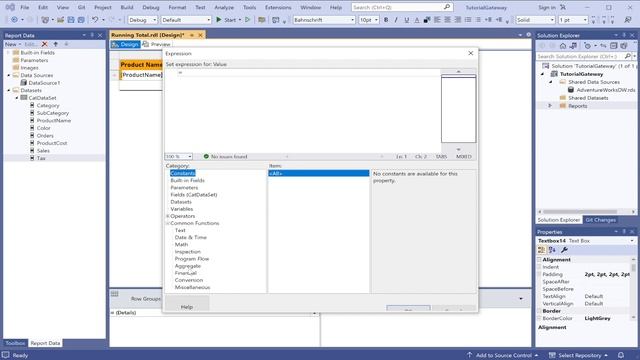Pin the Running Total.rdl tab
The width and height of the screenshot is (640, 360).
click(x=192, y=35)
